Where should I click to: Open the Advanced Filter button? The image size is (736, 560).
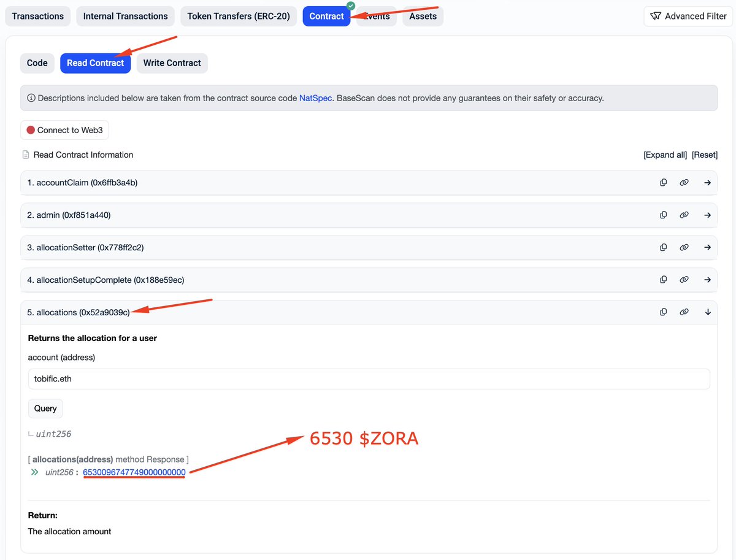pos(689,17)
